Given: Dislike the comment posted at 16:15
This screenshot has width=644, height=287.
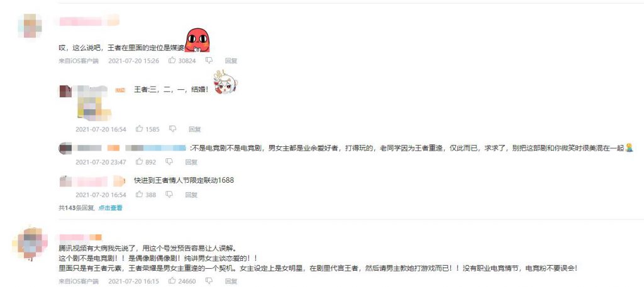Looking at the screenshot, I should click(x=209, y=281).
